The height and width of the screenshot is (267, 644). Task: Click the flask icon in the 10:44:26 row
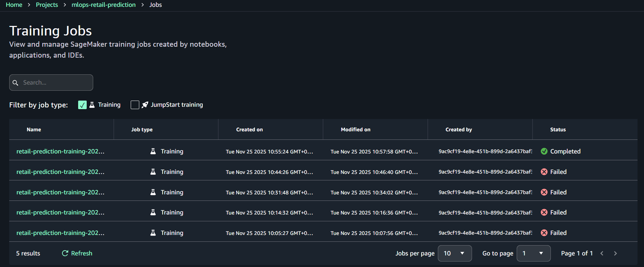coord(153,172)
